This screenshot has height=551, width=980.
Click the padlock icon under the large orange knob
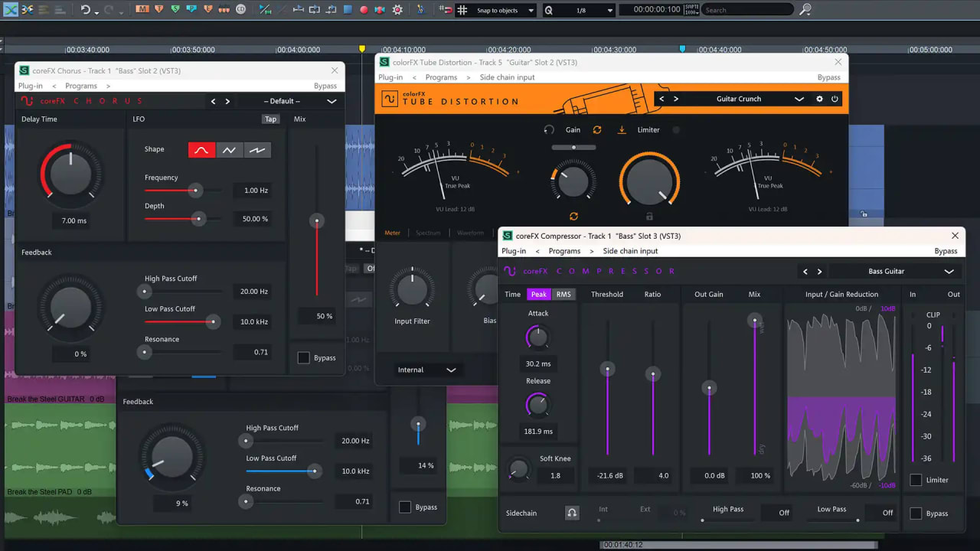tap(649, 217)
